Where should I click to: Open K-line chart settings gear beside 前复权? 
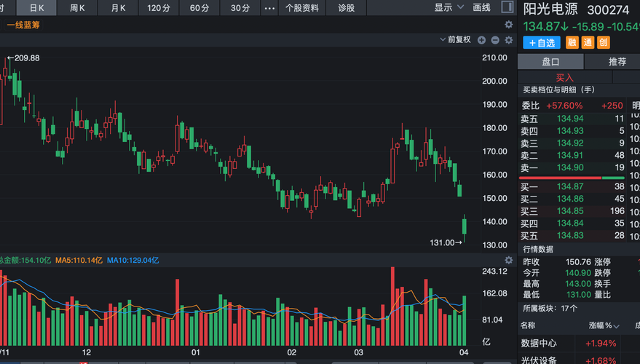pyautogui.click(x=508, y=40)
